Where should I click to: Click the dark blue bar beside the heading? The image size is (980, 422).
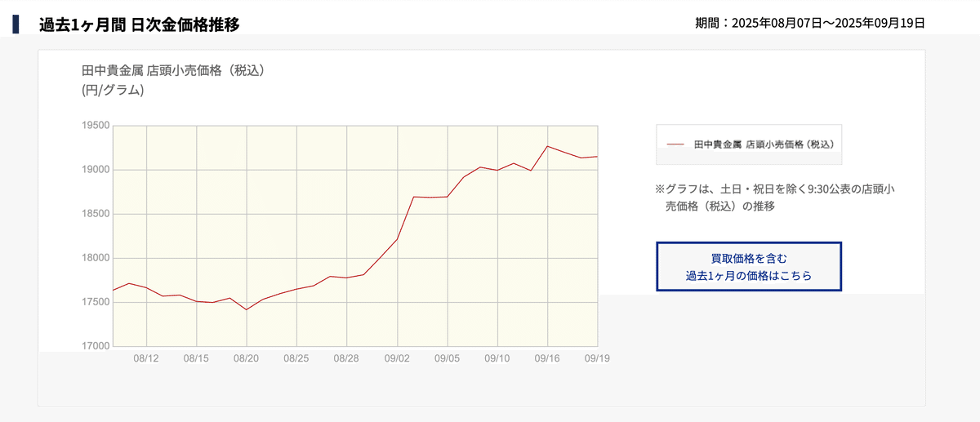(16, 24)
